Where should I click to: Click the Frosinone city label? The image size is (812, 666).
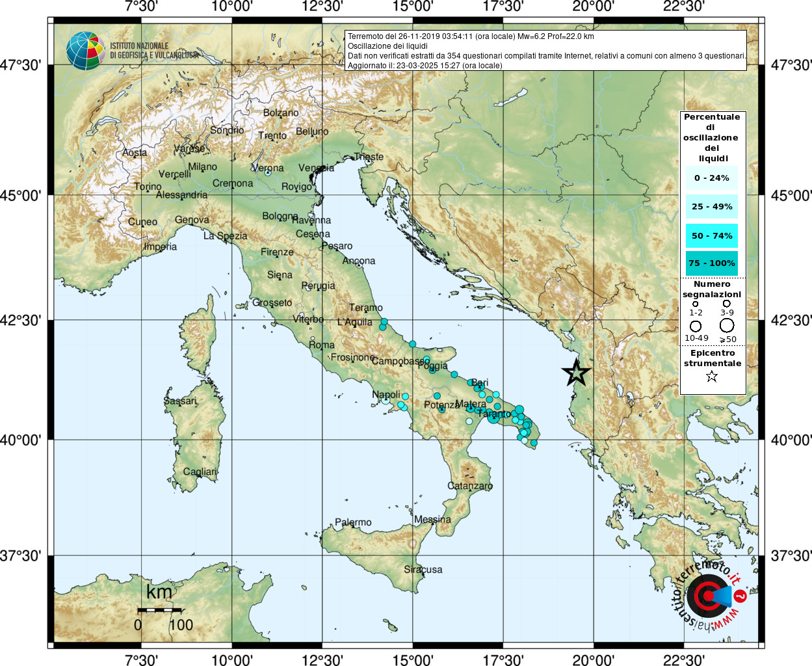(353, 358)
